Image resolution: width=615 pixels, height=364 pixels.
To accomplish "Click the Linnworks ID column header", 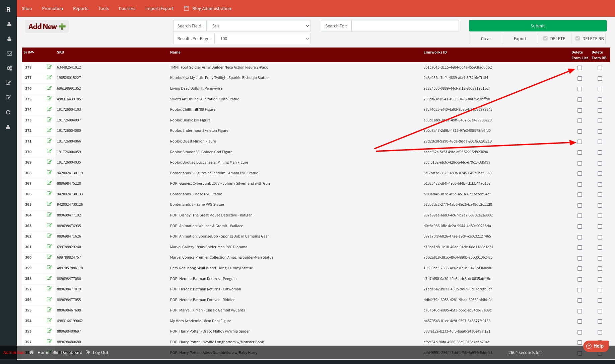I will click(435, 52).
